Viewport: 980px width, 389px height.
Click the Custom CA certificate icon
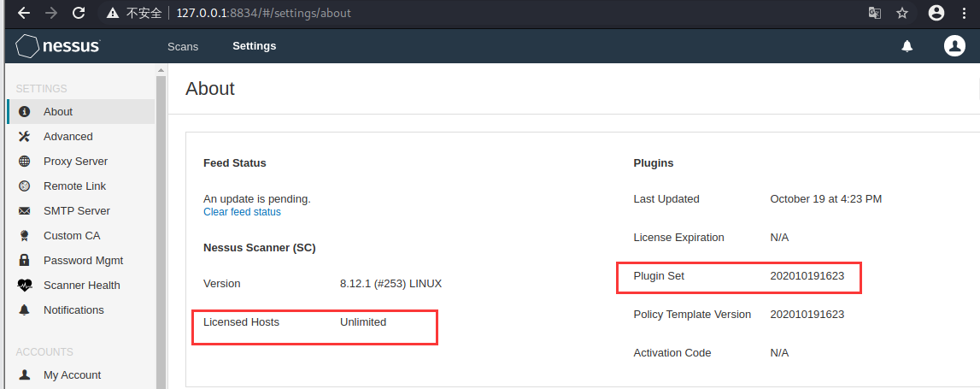pyautogui.click(x=25, y=236)
